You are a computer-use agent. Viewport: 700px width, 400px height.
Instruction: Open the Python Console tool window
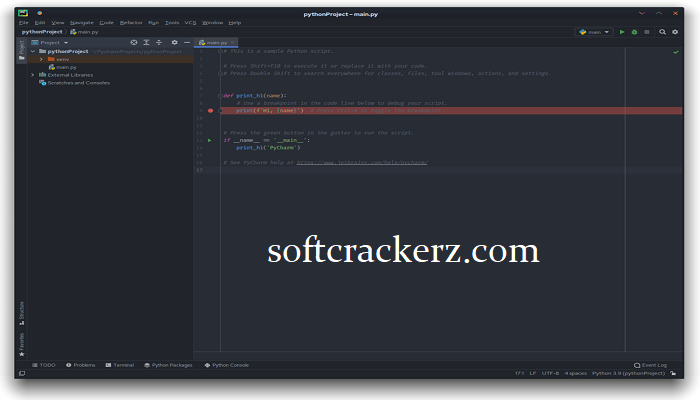click(227, 365)
